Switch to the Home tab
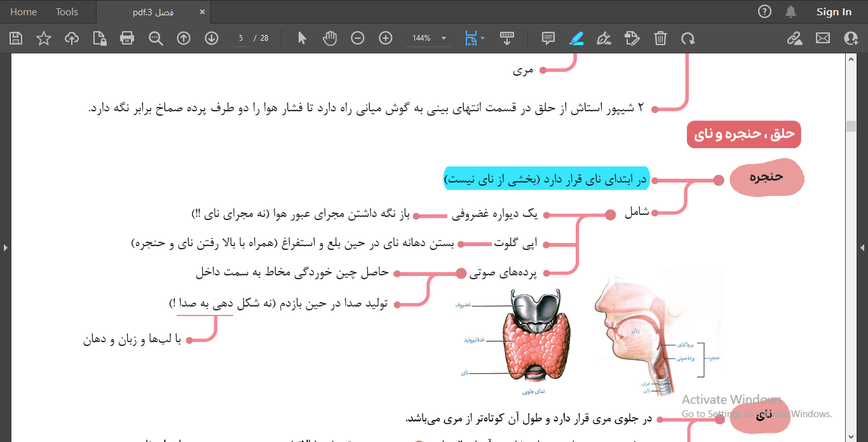 point(24,12)
